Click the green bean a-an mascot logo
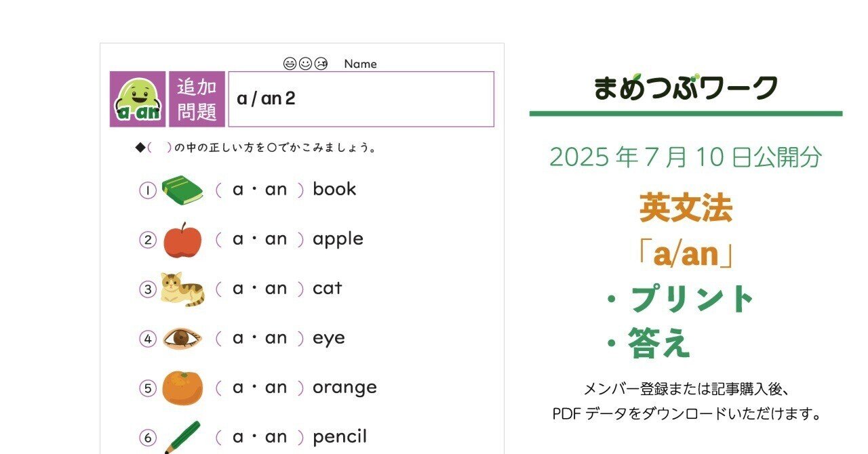 point(138,99)
